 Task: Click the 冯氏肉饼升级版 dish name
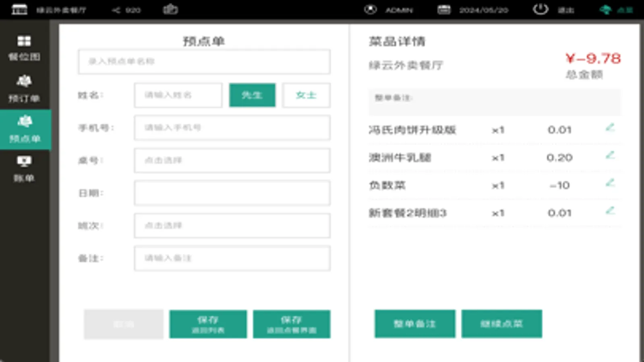(412, 130)
